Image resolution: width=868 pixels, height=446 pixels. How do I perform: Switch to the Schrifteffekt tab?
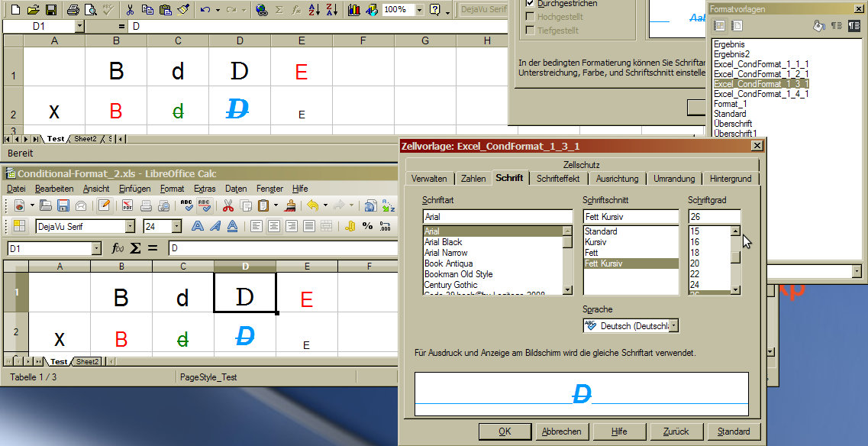click(558, 179)
